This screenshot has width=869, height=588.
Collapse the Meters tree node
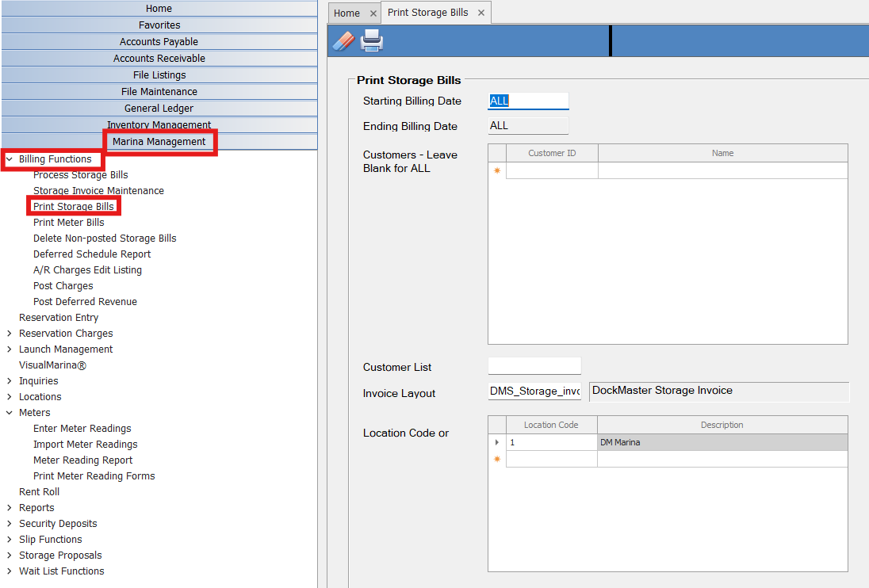pos(9,413)
